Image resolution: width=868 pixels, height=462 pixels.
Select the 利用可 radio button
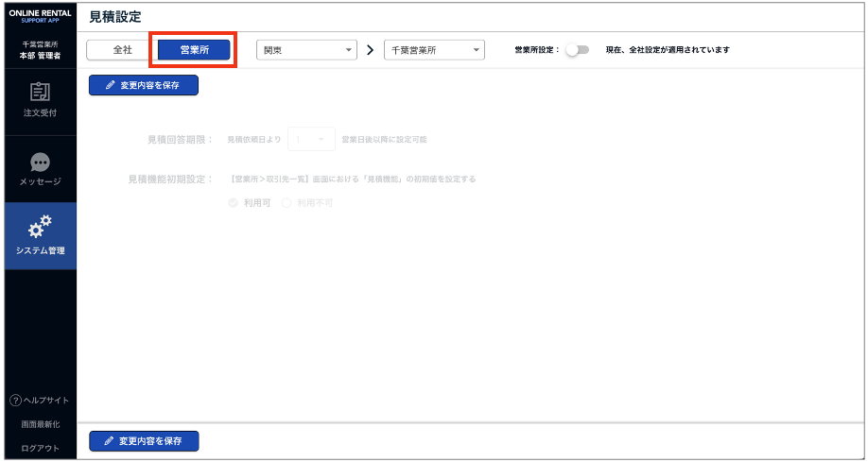(x=234, y=203)
